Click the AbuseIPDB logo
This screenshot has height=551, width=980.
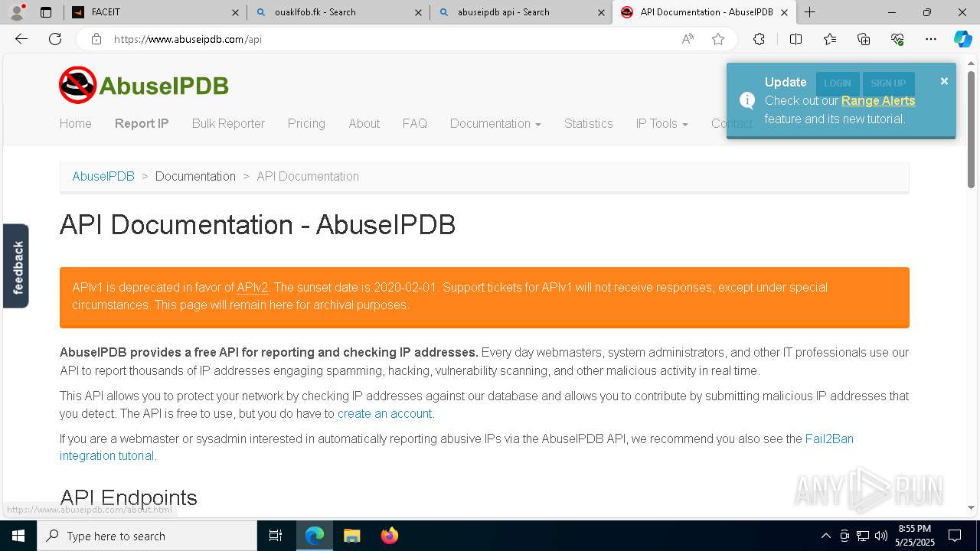pos(144,85)
